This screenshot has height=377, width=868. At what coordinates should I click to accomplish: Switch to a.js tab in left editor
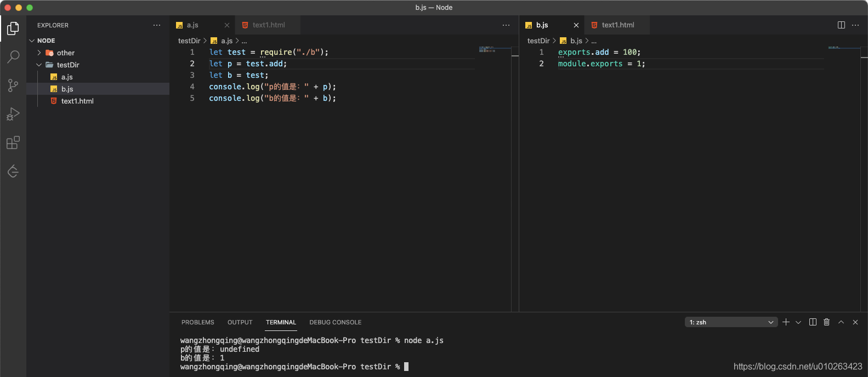click(x=202, y=25)
